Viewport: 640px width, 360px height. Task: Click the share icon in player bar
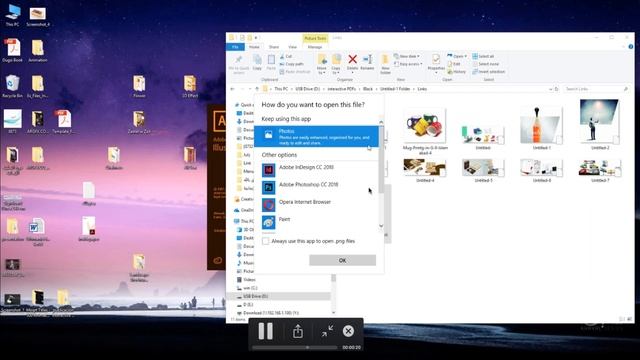pos(298,331)
